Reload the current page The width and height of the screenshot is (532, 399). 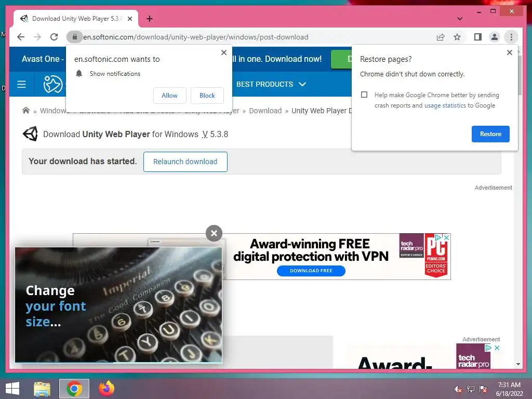coord(54,37)
